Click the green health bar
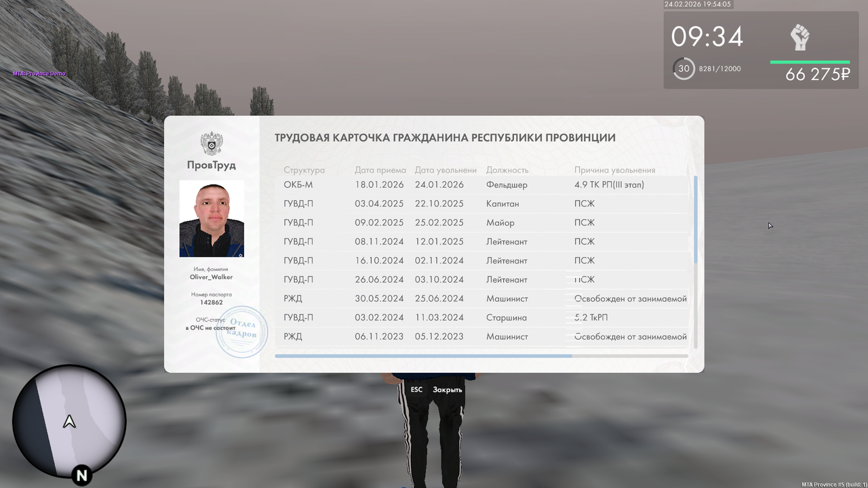868x488 pixels. coord(810,62)
